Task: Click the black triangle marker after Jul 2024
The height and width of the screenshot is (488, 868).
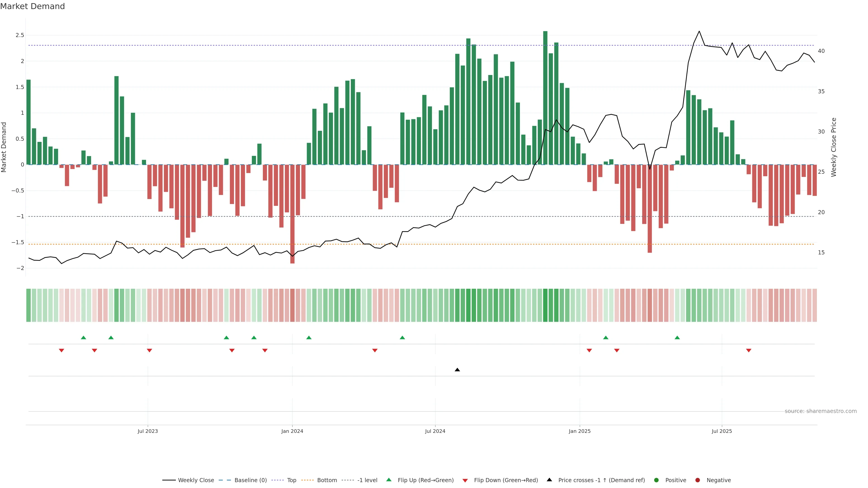Action: point(457,370)
